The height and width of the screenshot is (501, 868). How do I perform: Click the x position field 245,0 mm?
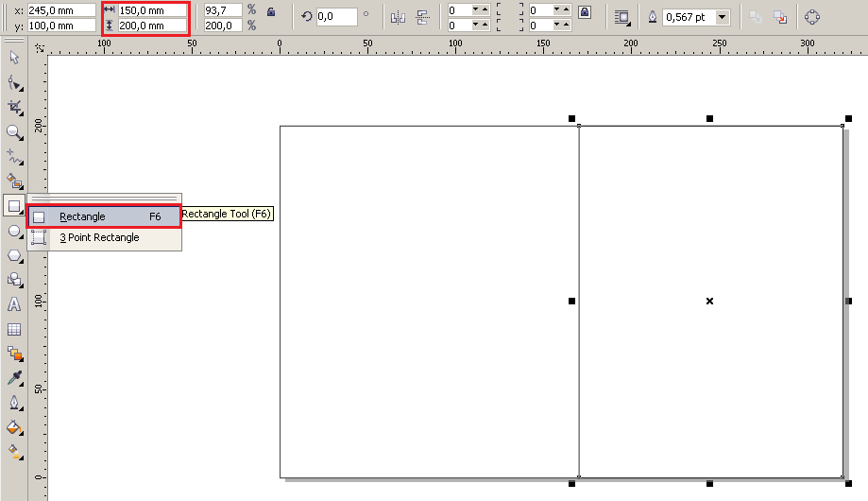click(60, 10)
